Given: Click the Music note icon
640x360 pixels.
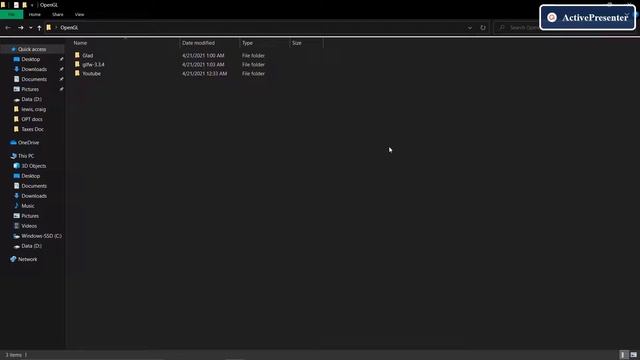Looking at the screenshot, I should pos(16,206).
